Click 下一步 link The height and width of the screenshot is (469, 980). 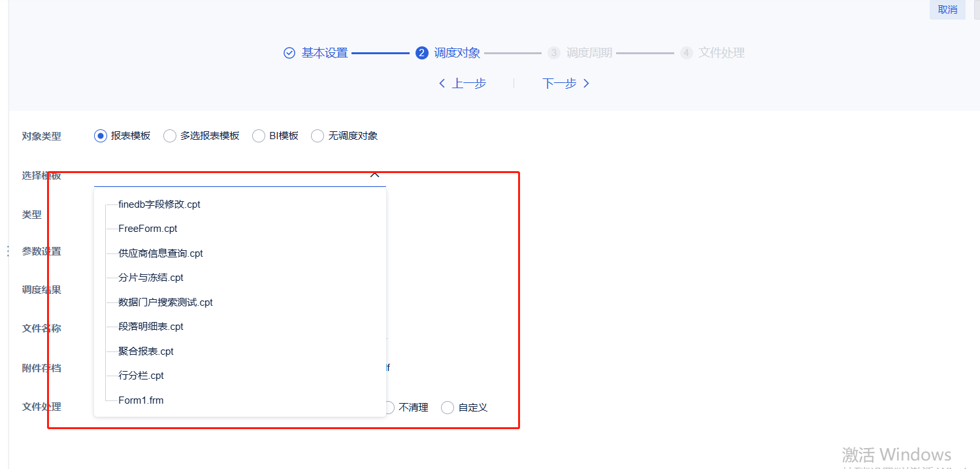(x=566, y=83)
